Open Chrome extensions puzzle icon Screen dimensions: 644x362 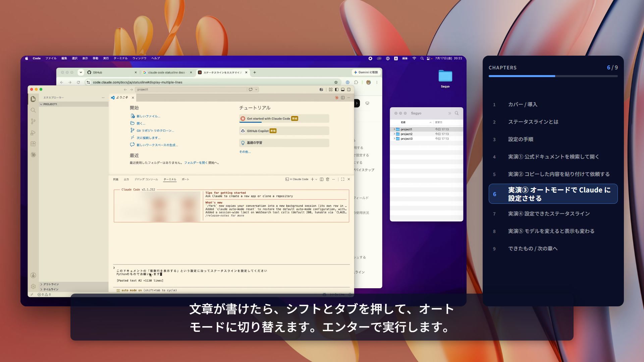[x=356, y=82]
